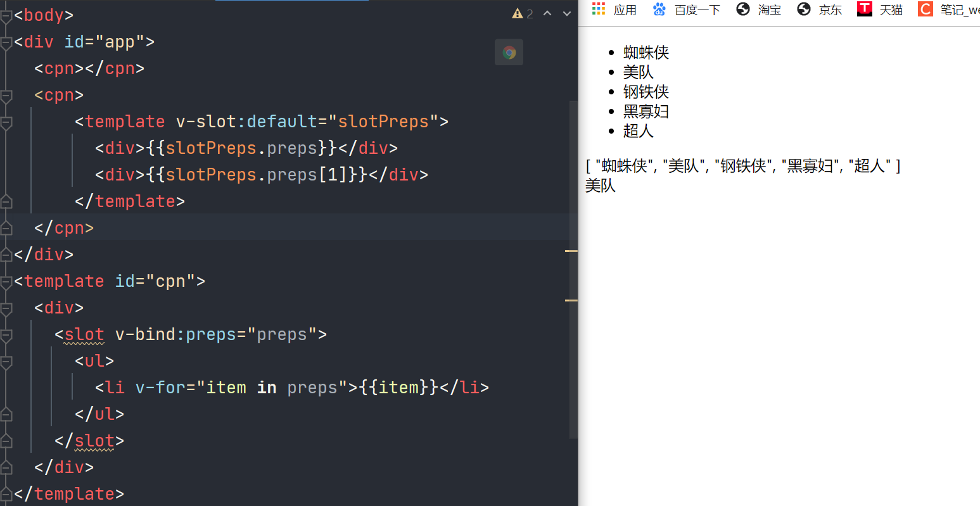
Task: Open the 百度一下 bookmark
Action: click(686, 9)
